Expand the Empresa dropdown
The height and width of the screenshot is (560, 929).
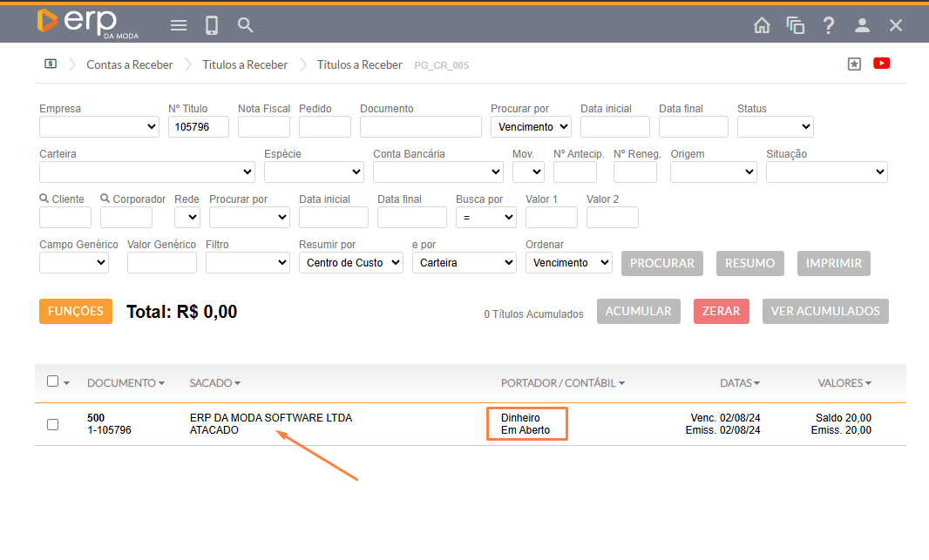point(99,127)
